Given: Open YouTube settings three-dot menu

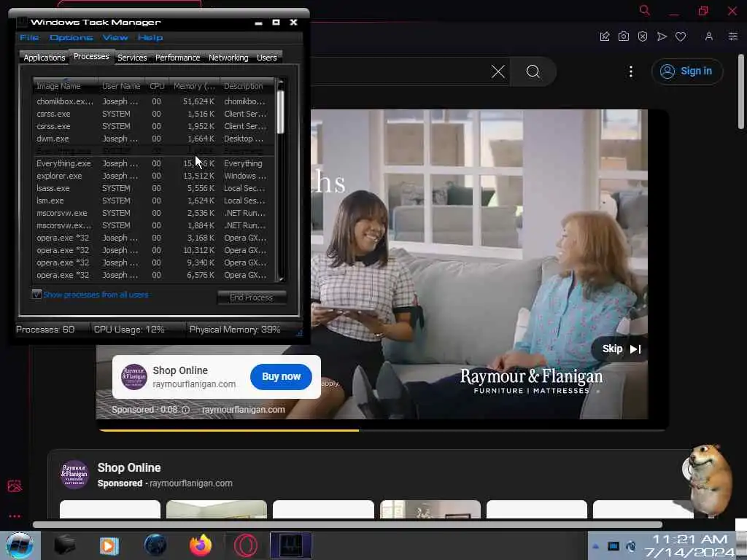Looking at the screenshot, I should (631, 71).
